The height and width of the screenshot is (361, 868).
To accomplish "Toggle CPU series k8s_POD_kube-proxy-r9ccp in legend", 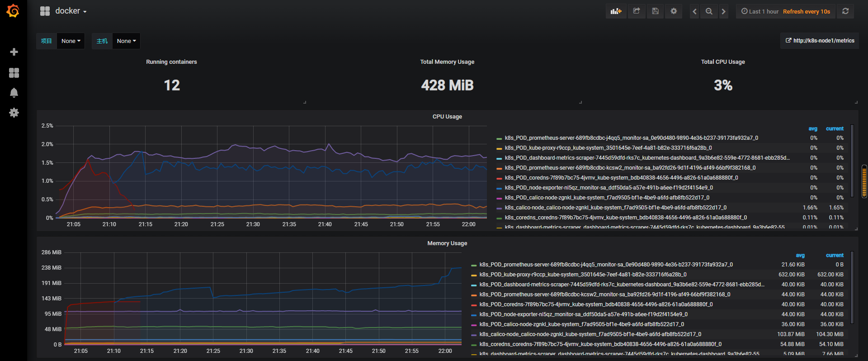I will tap(608, 148).
